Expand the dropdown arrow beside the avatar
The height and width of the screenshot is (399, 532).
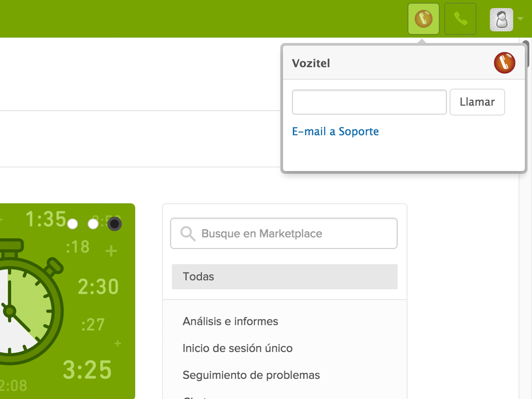pos(520,20)
